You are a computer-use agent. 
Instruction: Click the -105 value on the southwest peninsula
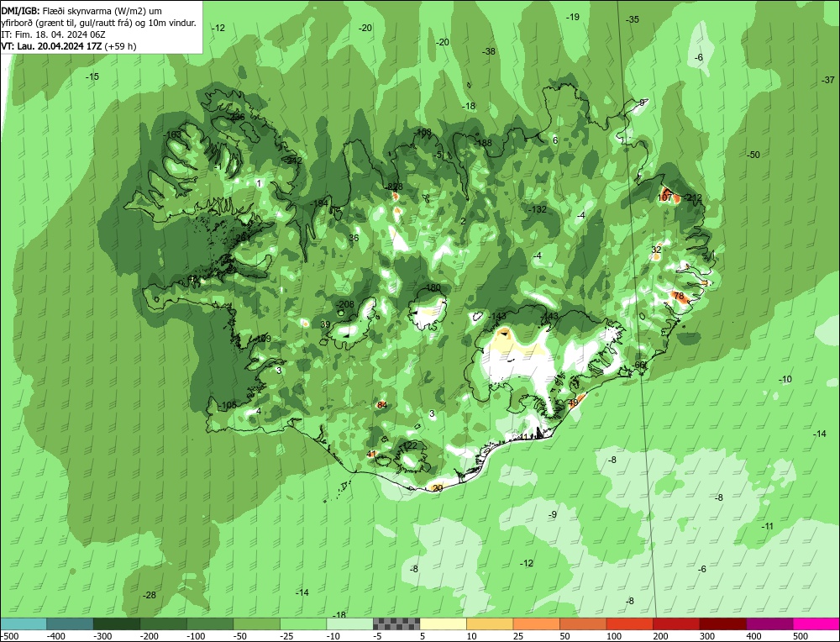[x=228, y=405]
